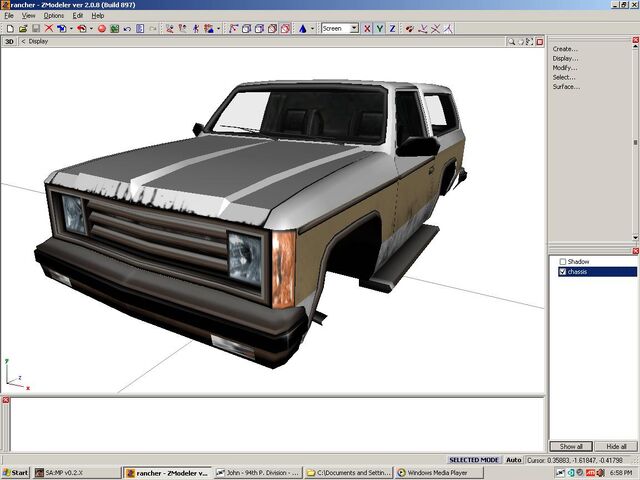Open the green Textures browser icon
Image resolution: width=640 pixels, height=480 pixels.
click(115, 29)
